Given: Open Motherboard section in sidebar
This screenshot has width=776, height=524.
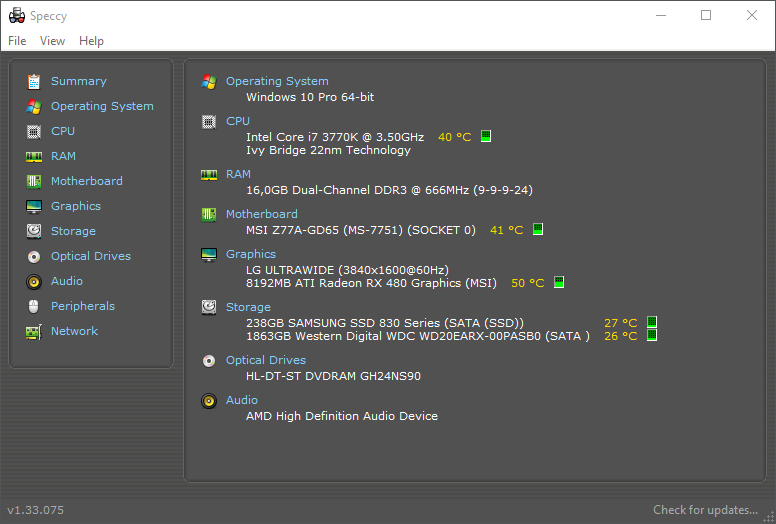Looking at the screenshot, I should [87, 181].
